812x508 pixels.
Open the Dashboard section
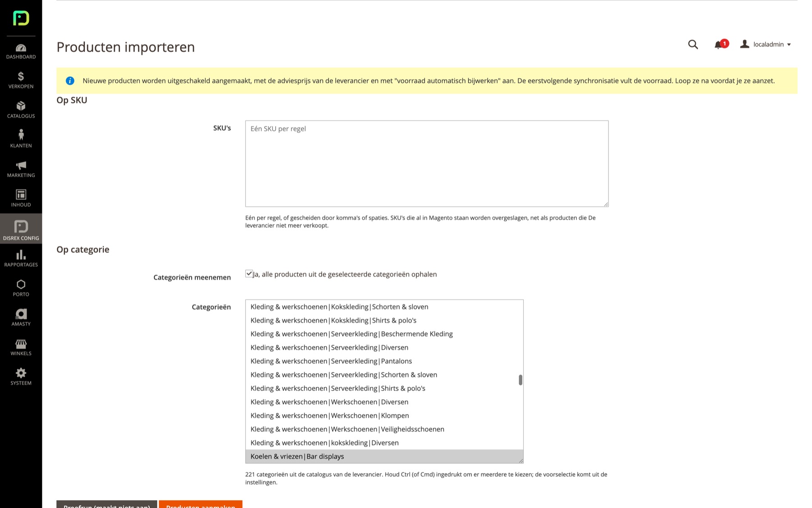click(21, 51)
